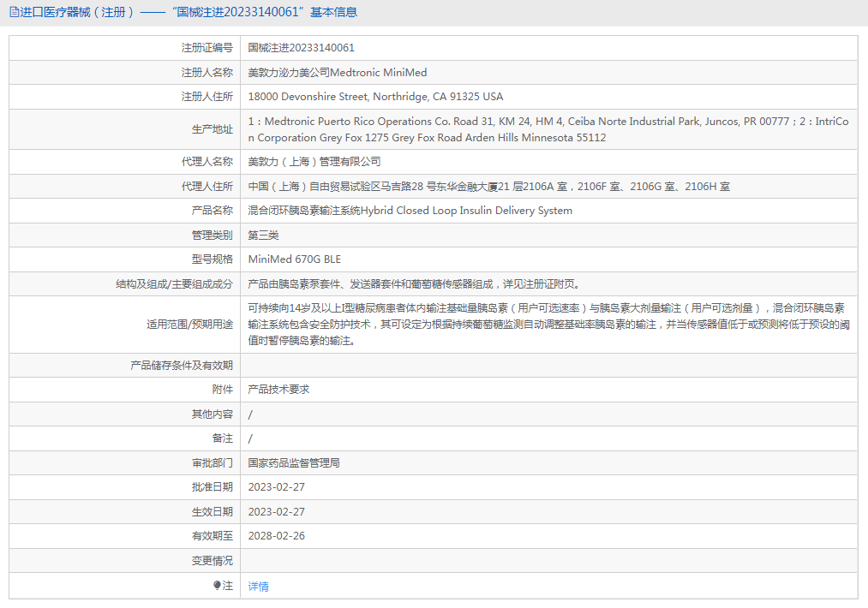Select expiry date 2028-02-26
This screenshot has height=608, width=868.
[276, 536]
